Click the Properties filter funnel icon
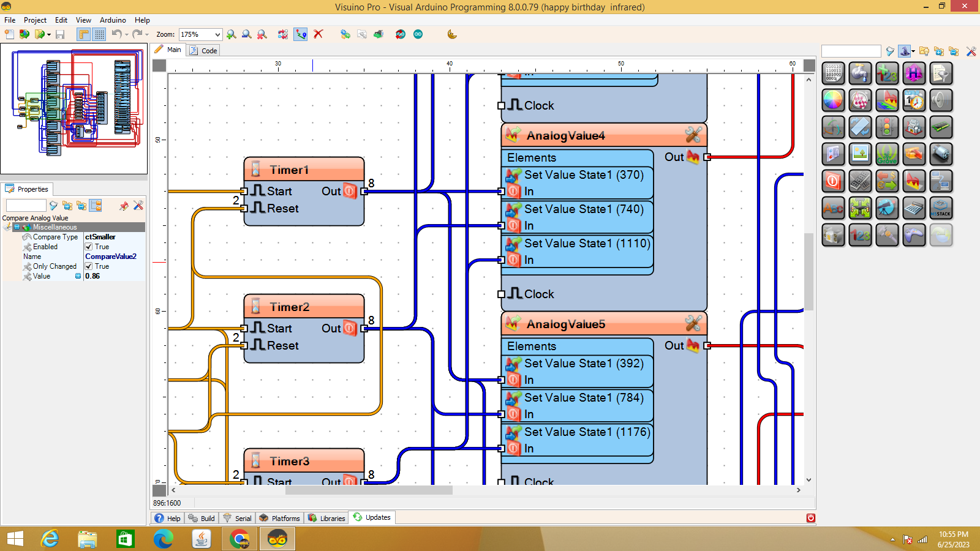980x551 pixels. coord(53,206)
